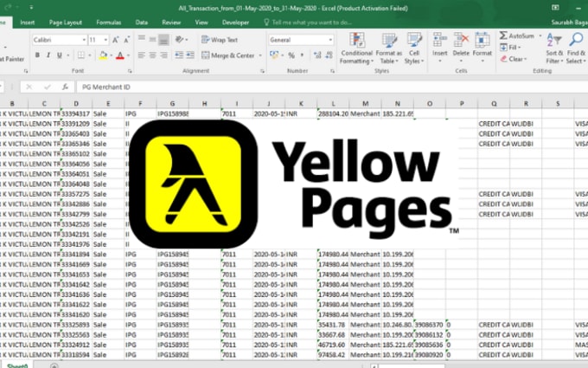This screenshot has height=368, width=588.
Task: Open Format as Table gallery
Action: tap(388, 48)
